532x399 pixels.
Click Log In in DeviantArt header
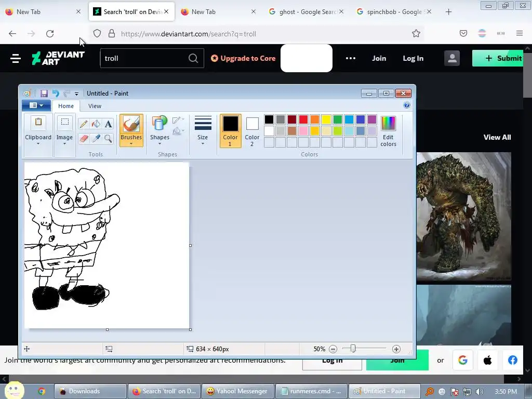point(413,58)
